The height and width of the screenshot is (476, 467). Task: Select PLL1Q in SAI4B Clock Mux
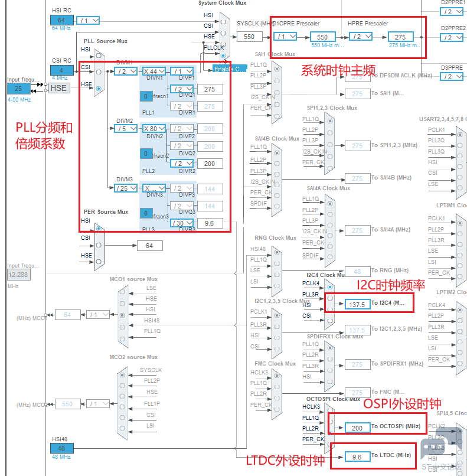tap(277, 153)
